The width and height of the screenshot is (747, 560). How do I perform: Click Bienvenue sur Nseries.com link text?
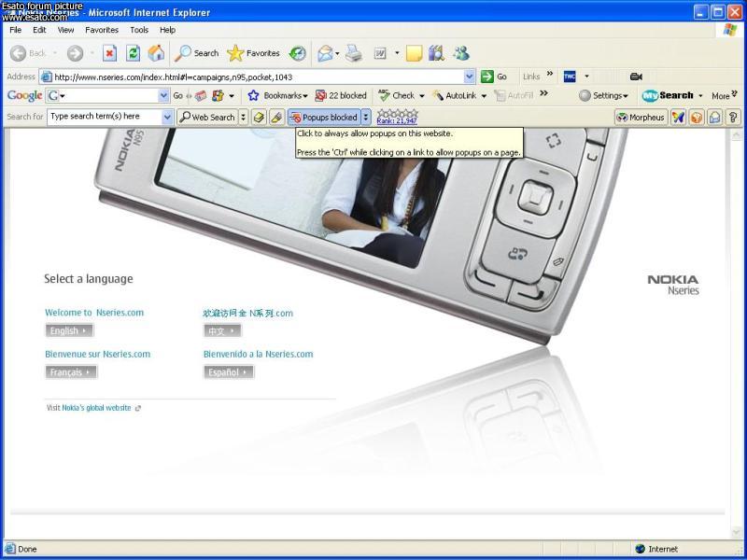98,354
